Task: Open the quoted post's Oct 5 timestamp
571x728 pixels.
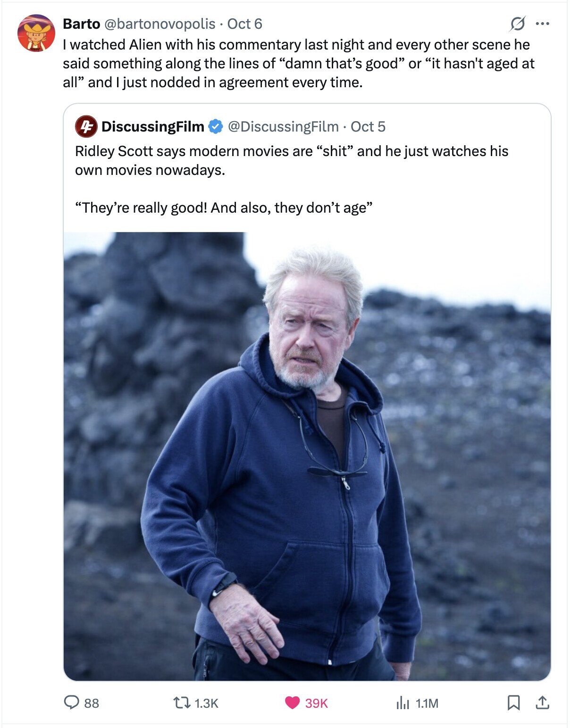Action: [x=368, y=126]
